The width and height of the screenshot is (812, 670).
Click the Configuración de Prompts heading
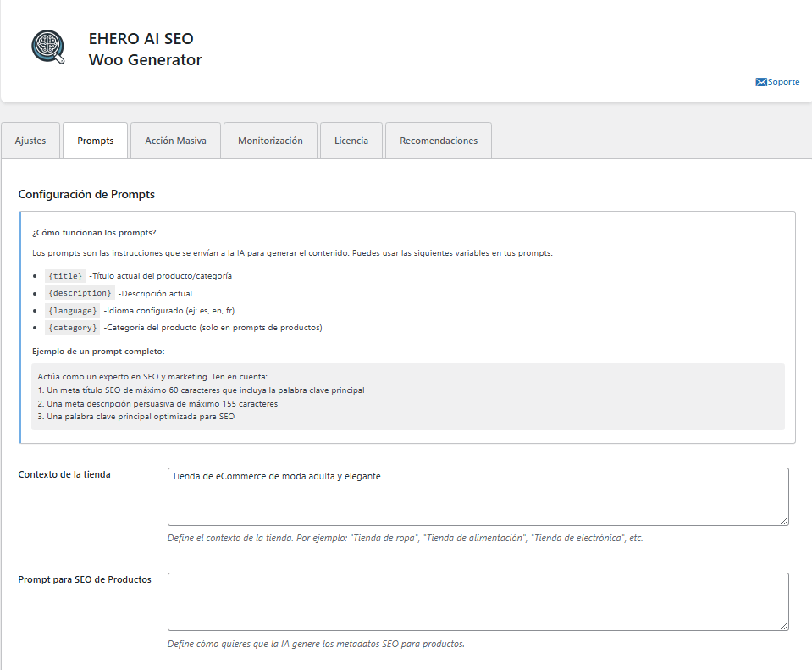[x=86, y=194]
